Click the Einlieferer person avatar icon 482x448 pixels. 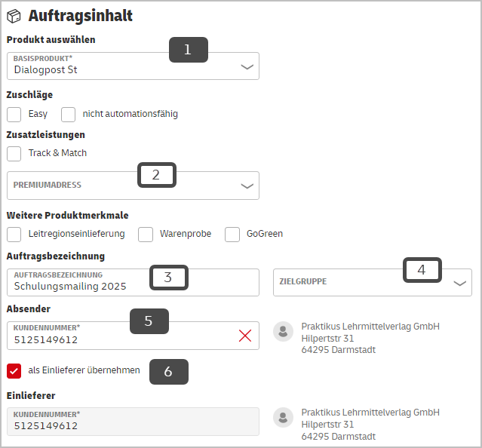click(x=283, y=417)
